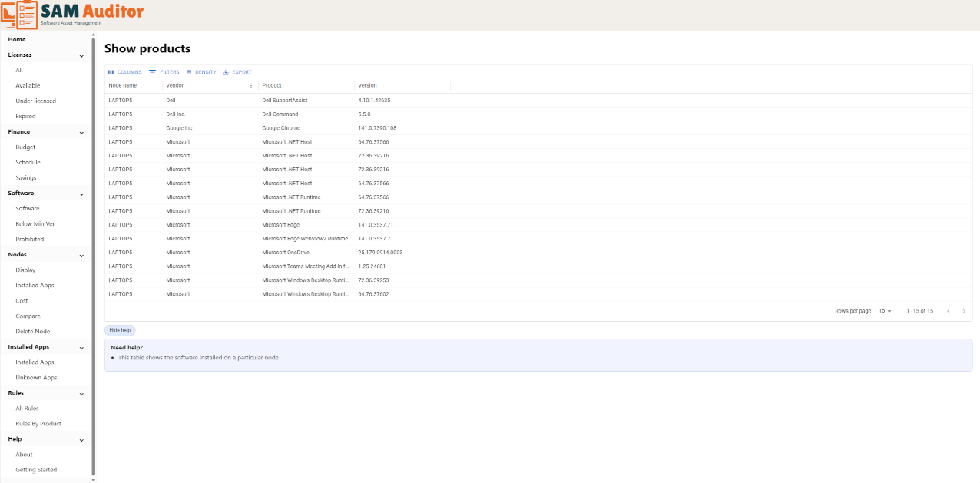Viewport: 980px width, 483px height.
Task: Open the Vendor column three-dot menu
Action: tap(251, 86)
